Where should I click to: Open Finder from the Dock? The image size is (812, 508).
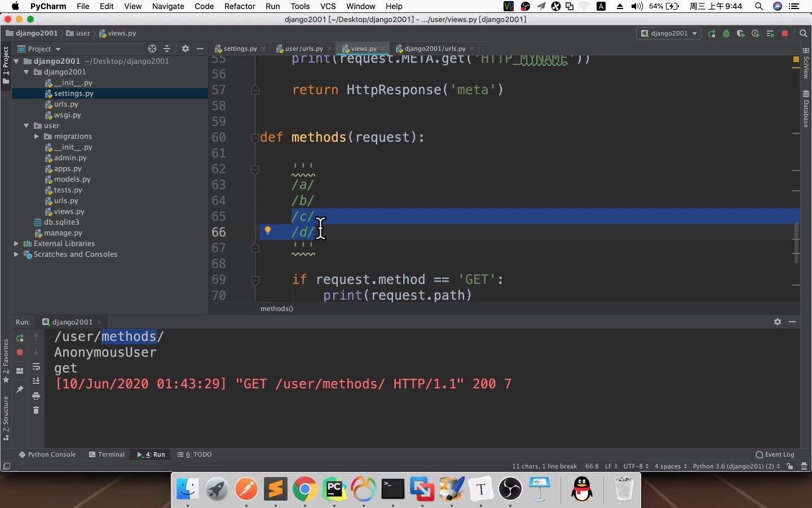187,489
